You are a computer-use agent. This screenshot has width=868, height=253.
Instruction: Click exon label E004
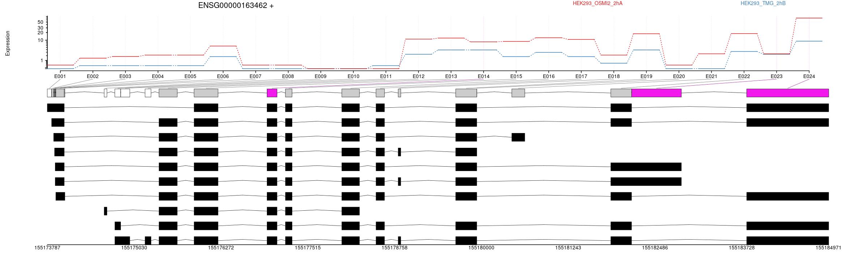click(158, 76)
